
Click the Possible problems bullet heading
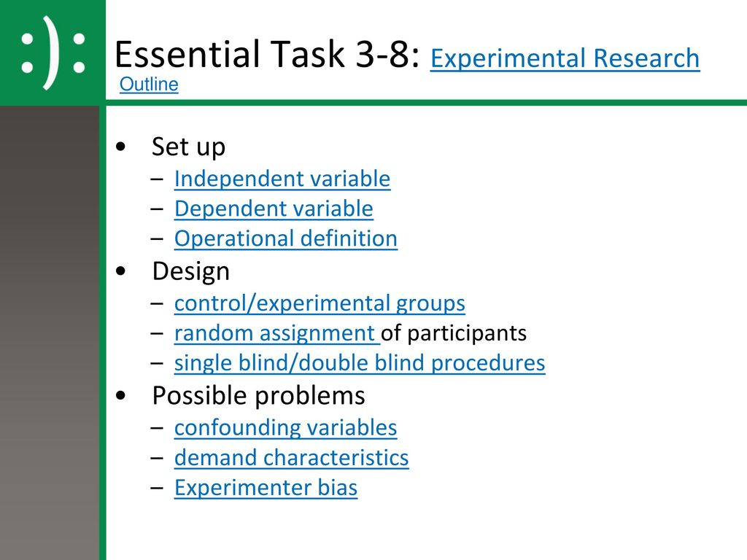click(259, 396)
